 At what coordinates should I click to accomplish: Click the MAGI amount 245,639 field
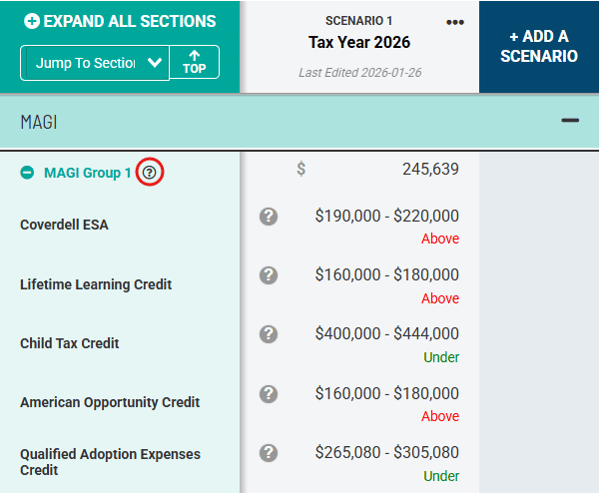pyautogui.click(x=430, y=169)
